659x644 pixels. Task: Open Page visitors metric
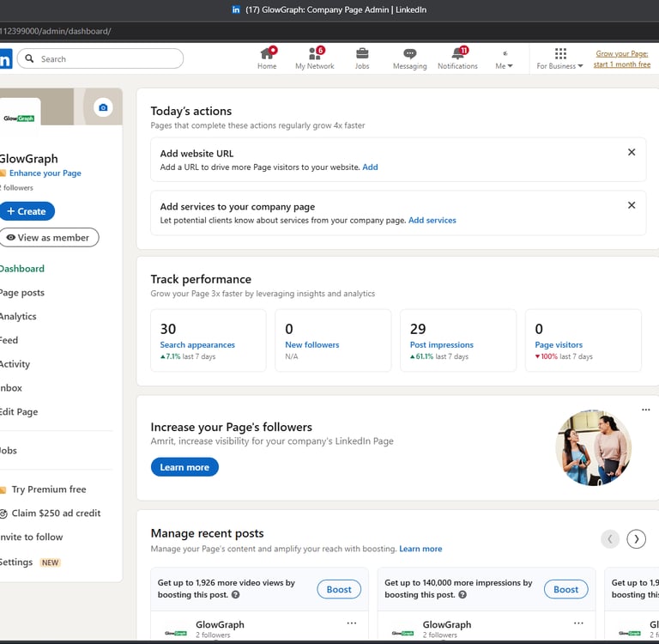click(559, 344)
